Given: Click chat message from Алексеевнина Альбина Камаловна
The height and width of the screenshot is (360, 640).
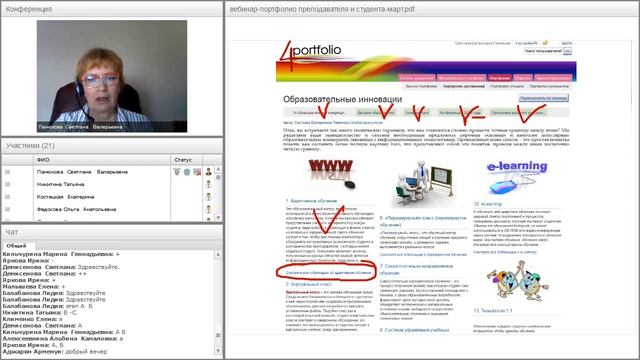Looking at the screenshot, I should [62, 338].
